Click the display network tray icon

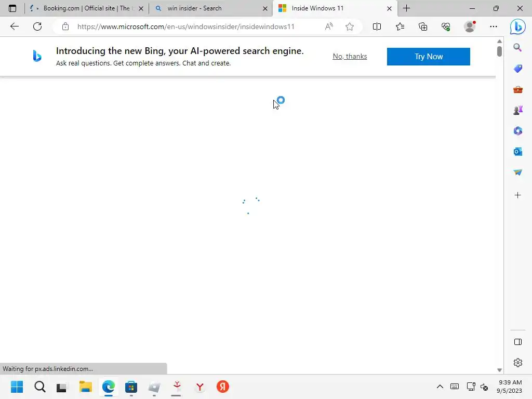point(471,387)
